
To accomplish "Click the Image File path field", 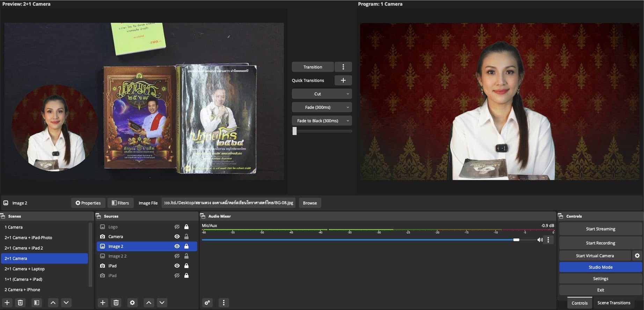I will click(x=228, y=203).
